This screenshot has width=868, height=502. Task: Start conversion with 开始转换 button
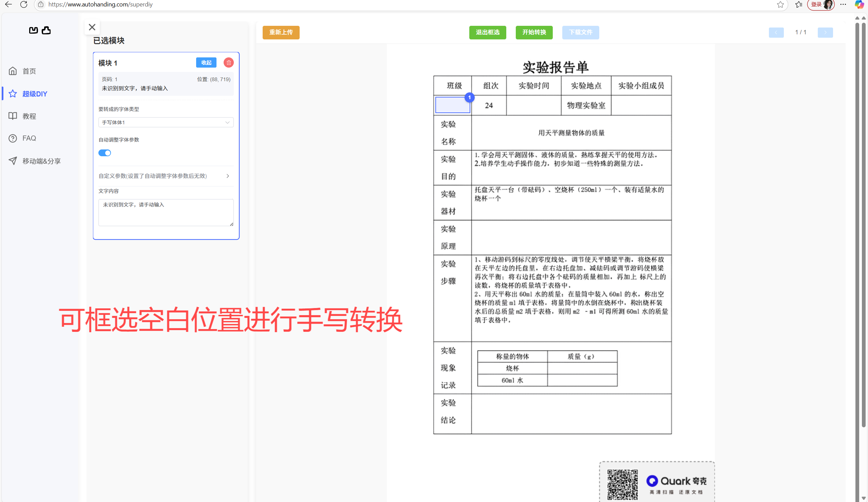pyautogui.click(x=534, y=32)
